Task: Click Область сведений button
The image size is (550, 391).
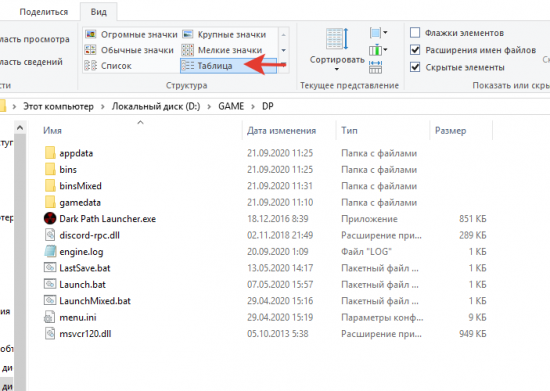Action: [x=31, y=62]
